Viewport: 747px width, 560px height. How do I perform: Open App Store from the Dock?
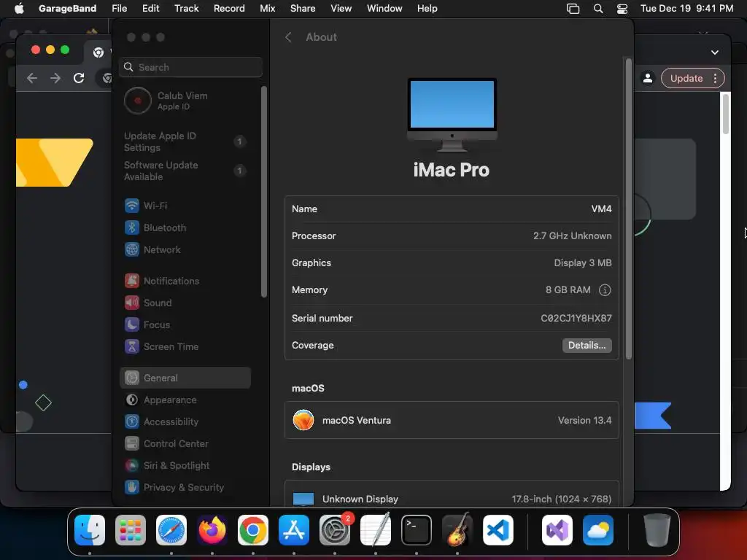294,530
